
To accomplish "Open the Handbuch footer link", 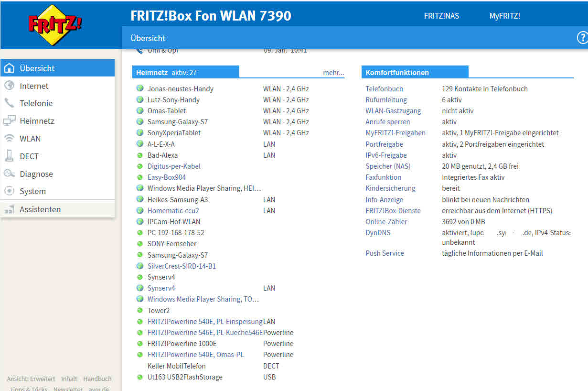I will (x=97, y=379).
